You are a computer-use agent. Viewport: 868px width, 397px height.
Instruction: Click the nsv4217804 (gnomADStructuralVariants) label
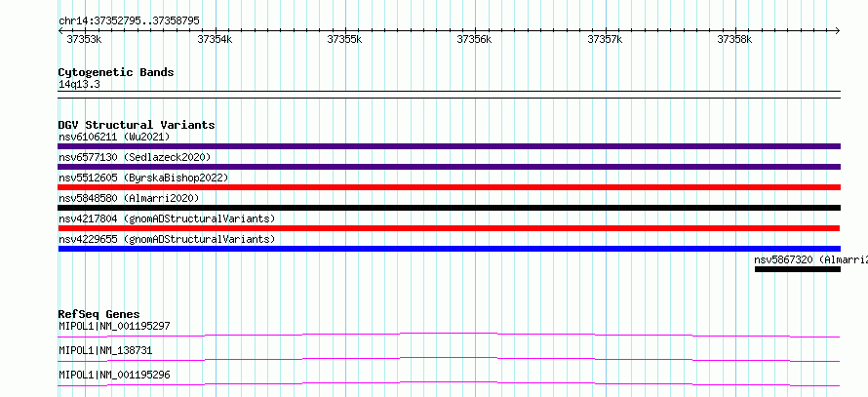(167, 218)
